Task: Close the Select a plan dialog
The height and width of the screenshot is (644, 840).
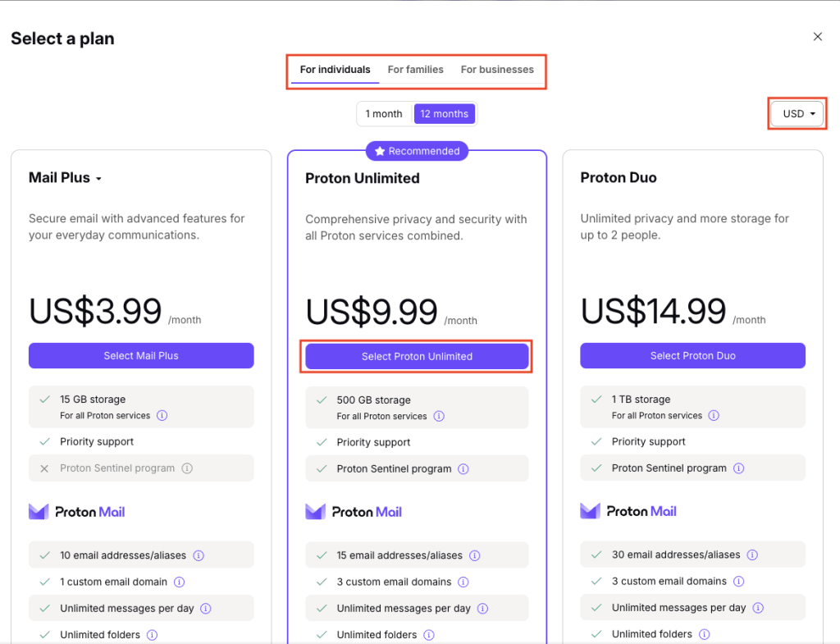Action: tap(817, 37)
